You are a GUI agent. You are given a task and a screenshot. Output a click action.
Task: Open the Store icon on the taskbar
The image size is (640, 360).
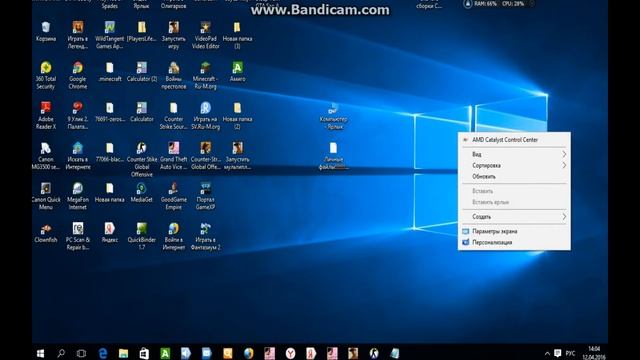point(144,353)
